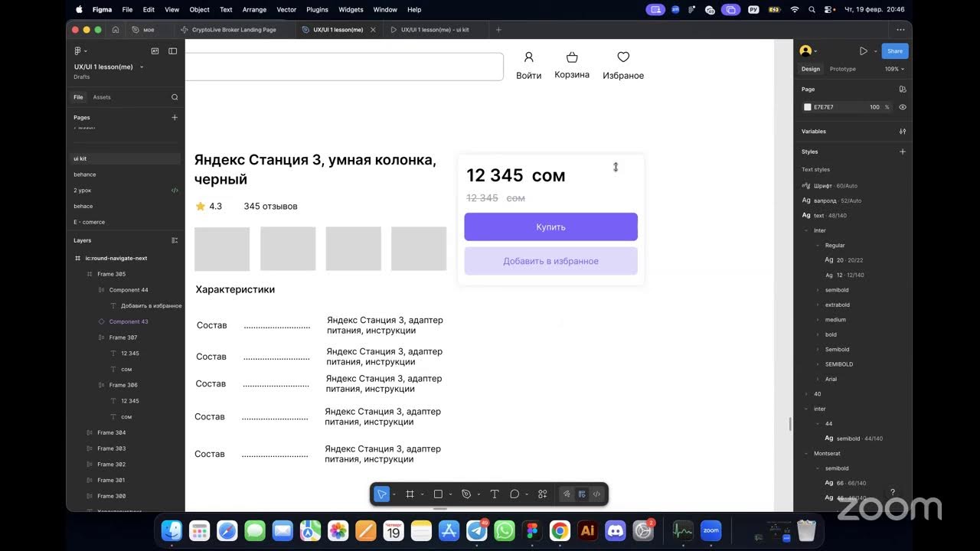Image resolution: width=980 pixels, height=551 pixels.
Task: Open Frame tool options dropdown
Action: 422,494
